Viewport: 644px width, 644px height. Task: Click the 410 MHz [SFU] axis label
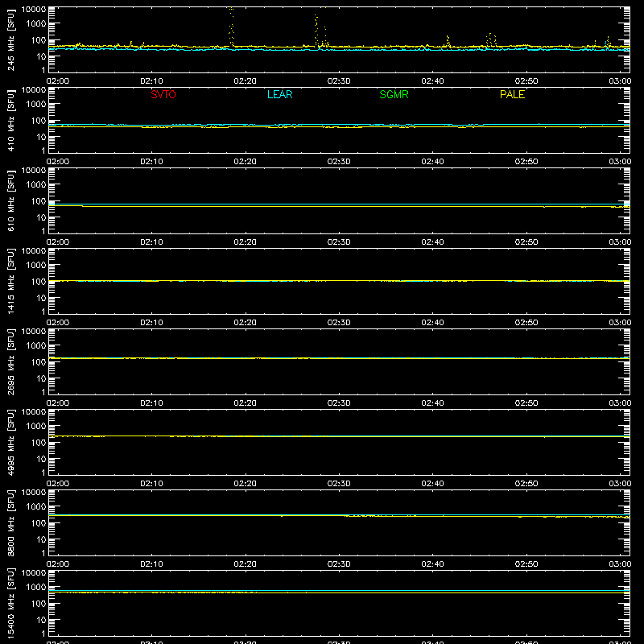pos(10,120)
